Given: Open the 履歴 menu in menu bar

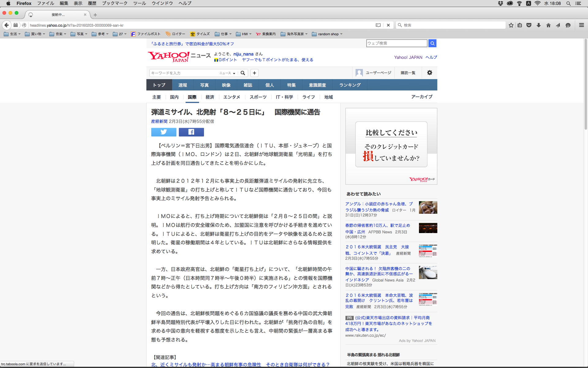Looking at the screenshot, I should pos(92,3).
